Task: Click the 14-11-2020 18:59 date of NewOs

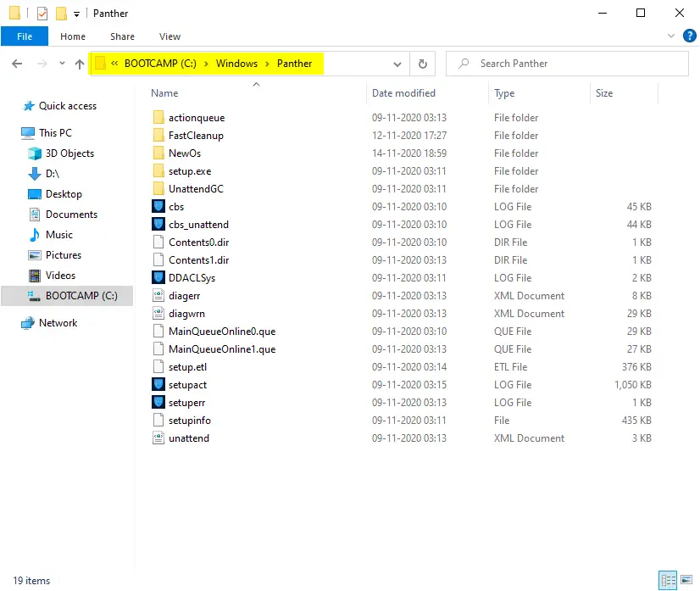Action: 409,153
